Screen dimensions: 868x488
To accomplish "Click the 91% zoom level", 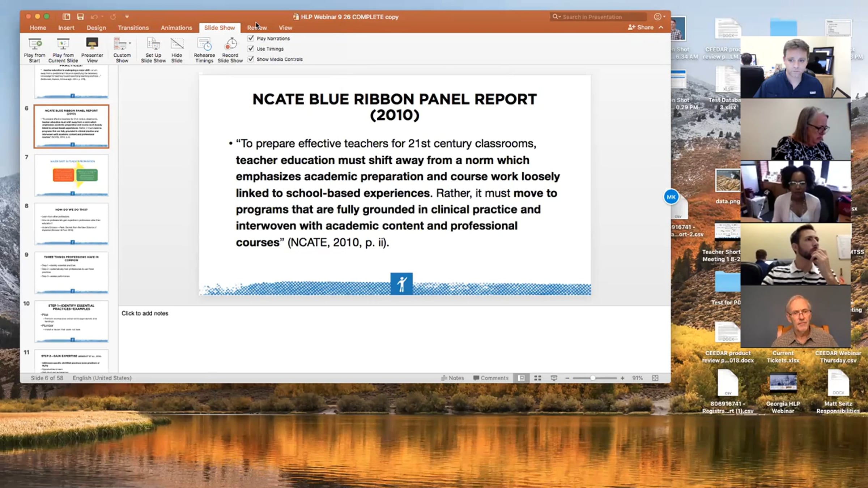I will (637, 378).
